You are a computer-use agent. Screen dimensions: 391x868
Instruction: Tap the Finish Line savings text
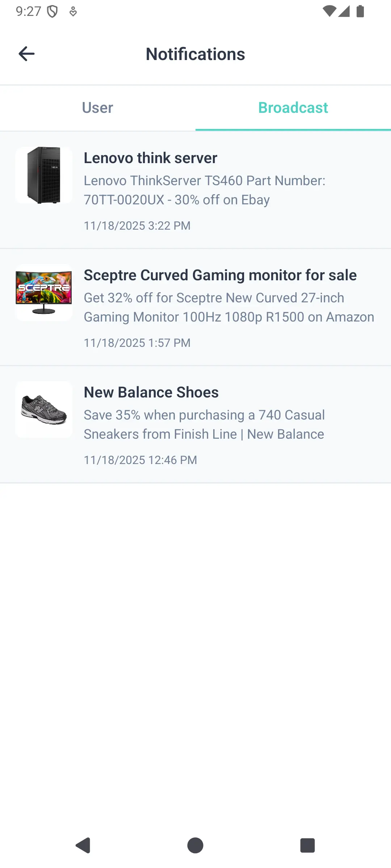tap(204, 424)
